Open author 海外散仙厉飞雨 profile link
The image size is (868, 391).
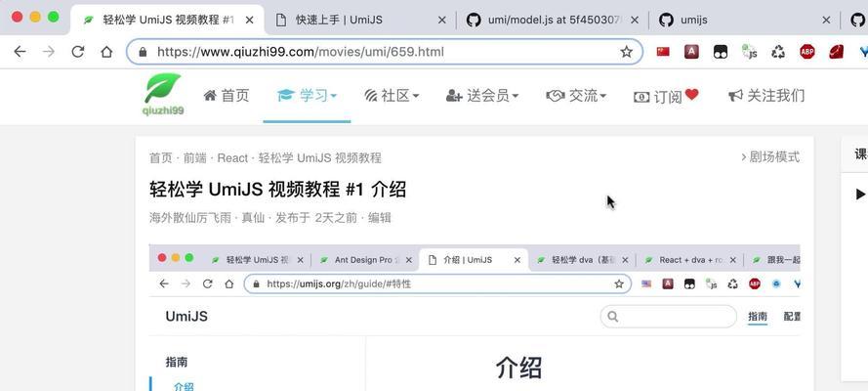(x=189, y=218)
